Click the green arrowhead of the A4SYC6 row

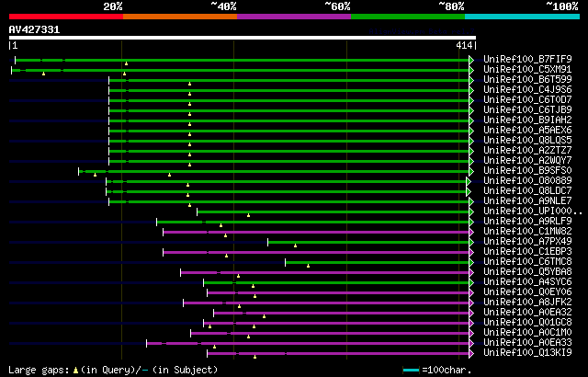point(471,283)
